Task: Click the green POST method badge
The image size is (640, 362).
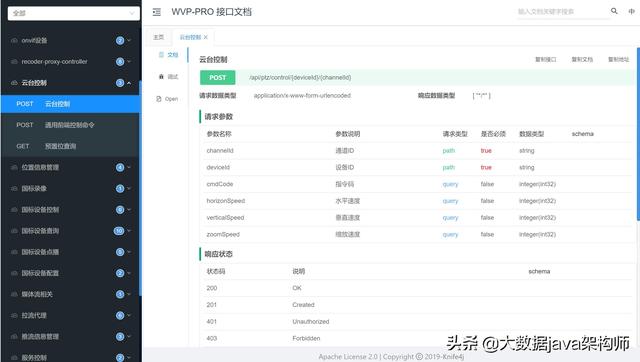Action: [218, 78]
